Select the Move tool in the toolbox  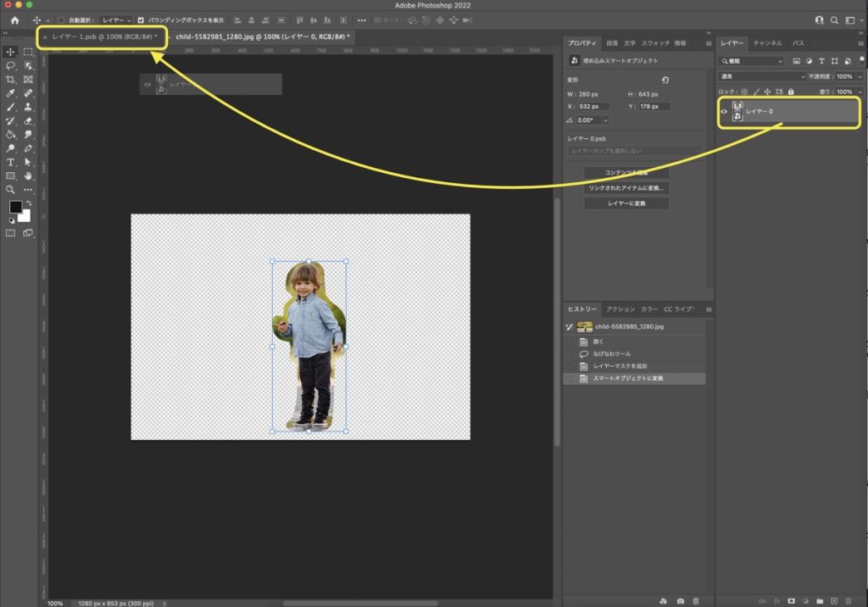tap(10, 52)
